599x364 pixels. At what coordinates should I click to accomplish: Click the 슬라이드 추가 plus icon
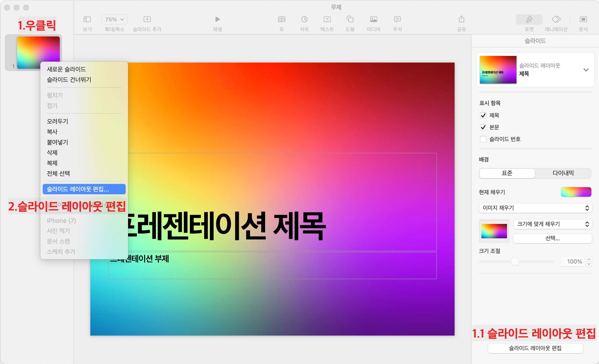click(x=147, y=19)
